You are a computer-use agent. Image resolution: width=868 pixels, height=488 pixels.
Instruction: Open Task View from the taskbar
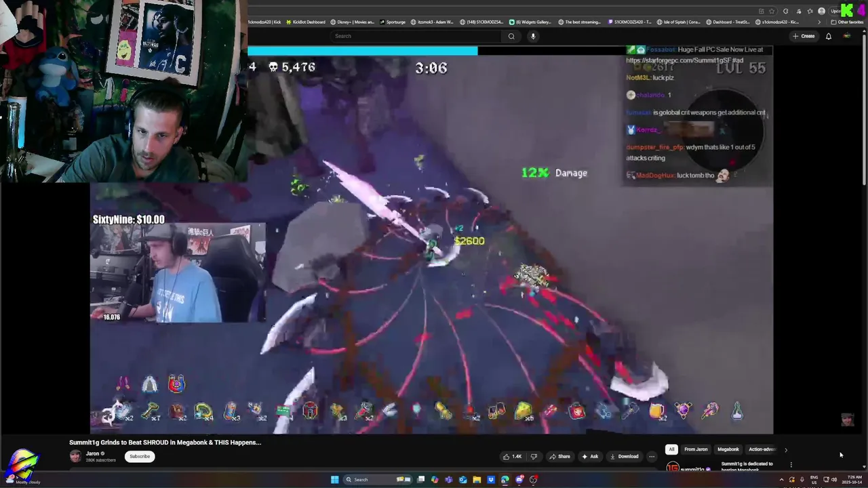420,479
